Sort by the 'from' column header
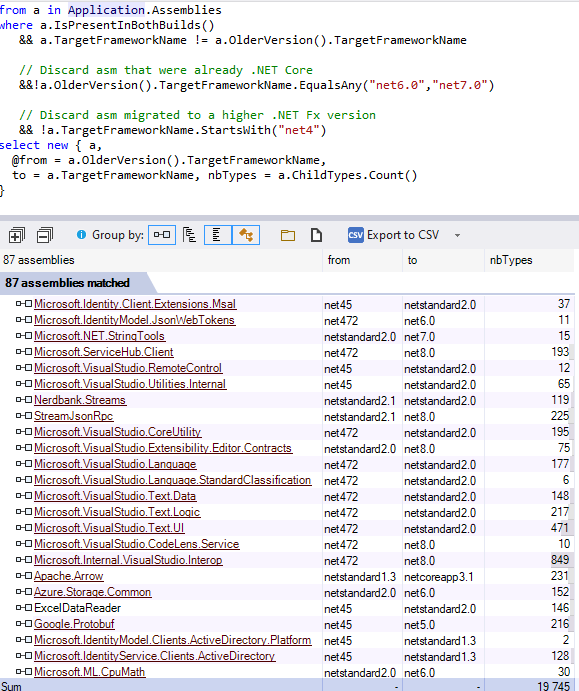Image resolution: width=579 pixels, height=691 pixels. (362, 260)
